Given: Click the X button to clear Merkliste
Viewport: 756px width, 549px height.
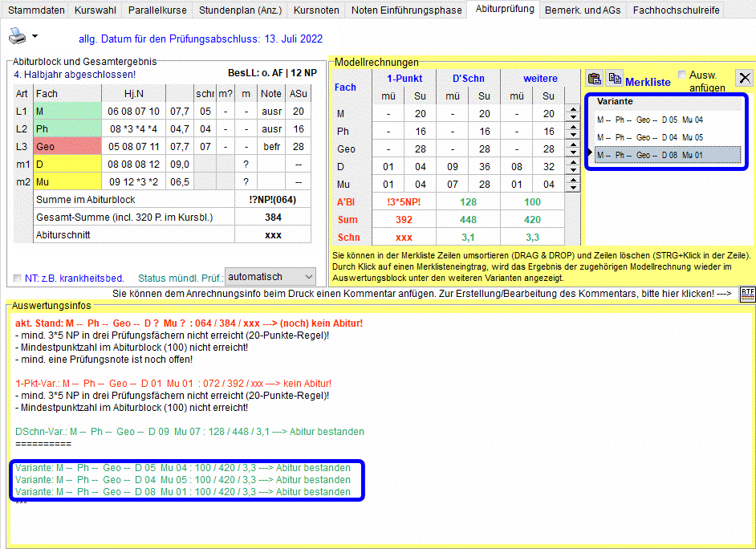Looking at the screenshot, I should pos(745,78).
